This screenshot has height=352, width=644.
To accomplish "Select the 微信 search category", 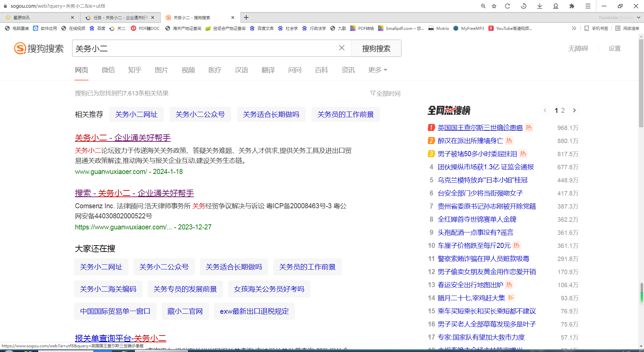I will (x=108, y=70).
